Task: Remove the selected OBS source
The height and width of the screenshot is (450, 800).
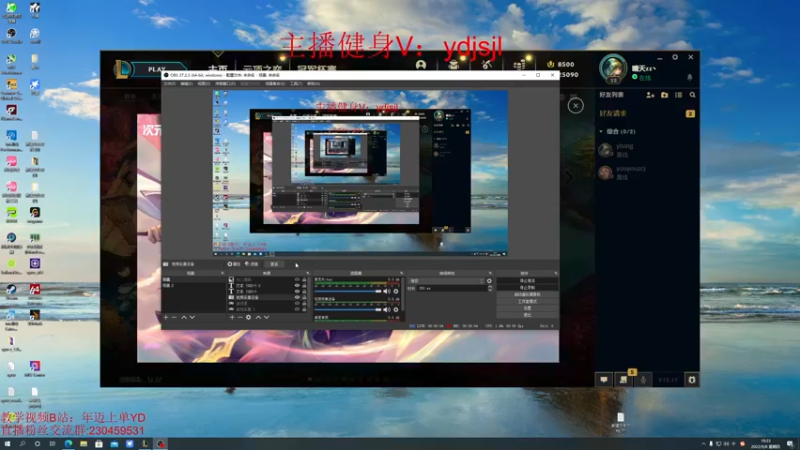Action: [240, 317]
